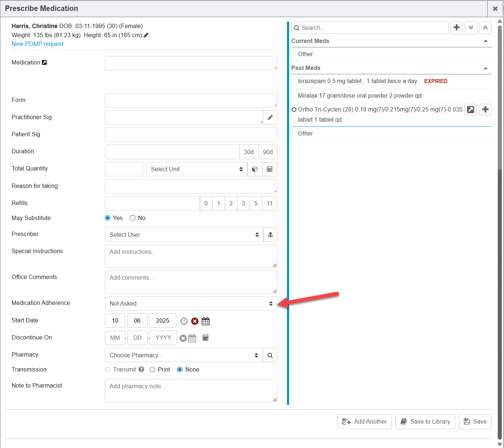This screenshot has width=504, height=448.
Task: Click the pencil icon beside patient height
Action: (x=146, y=35)
